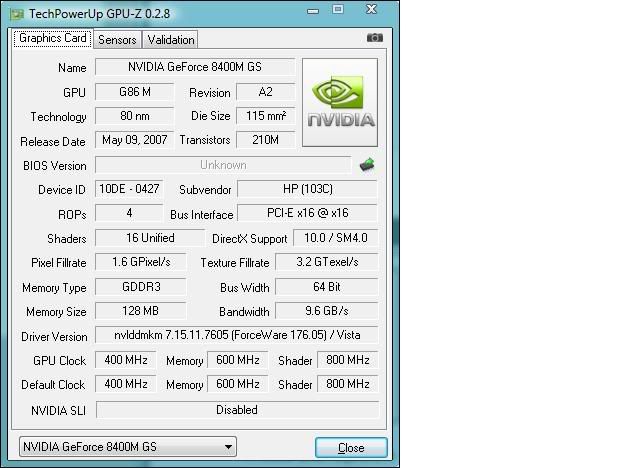The width and height of the screenshot is (640, 468).
Task: Click GPU-Z title bar app icon
Action: (x=17, y=14)
